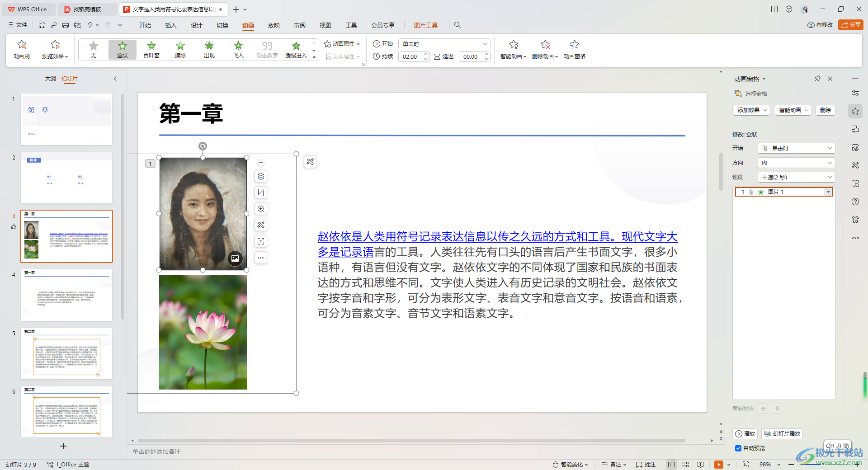Viewport: 868px width, 470px height.
Task: Apply the Box (盒状) animation effect
Action: (x=123, y=49)
